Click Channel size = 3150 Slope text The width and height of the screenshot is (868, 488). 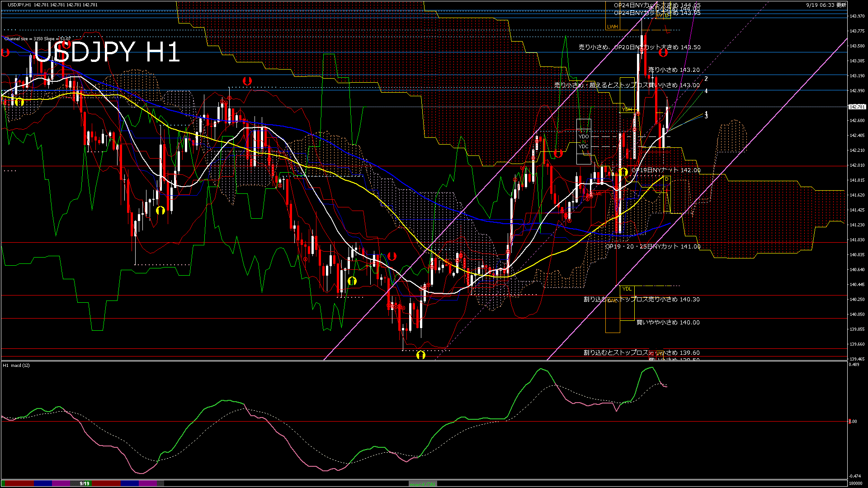pyautogui.click(x=37, y=39)
